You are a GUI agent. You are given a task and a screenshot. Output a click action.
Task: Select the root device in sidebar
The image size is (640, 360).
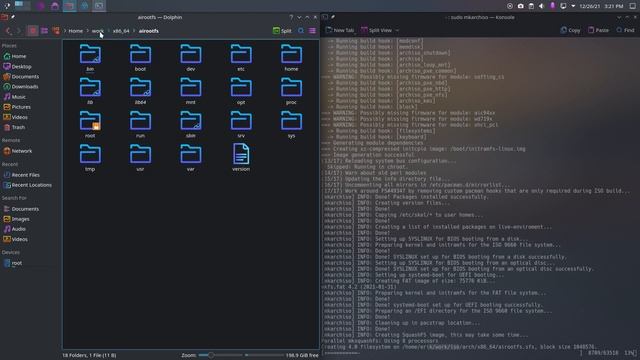(13, 263)
